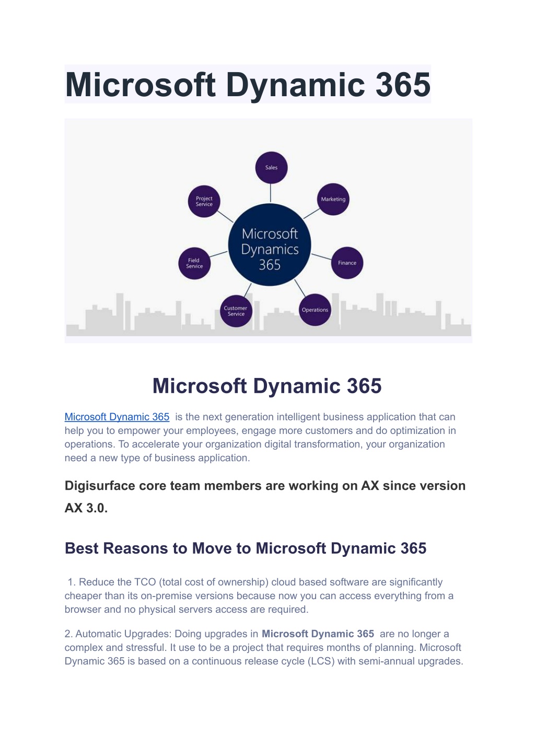Click the Customer Service circle in diagram
This screenshot has height=756, width=535.
pos(236,311)
